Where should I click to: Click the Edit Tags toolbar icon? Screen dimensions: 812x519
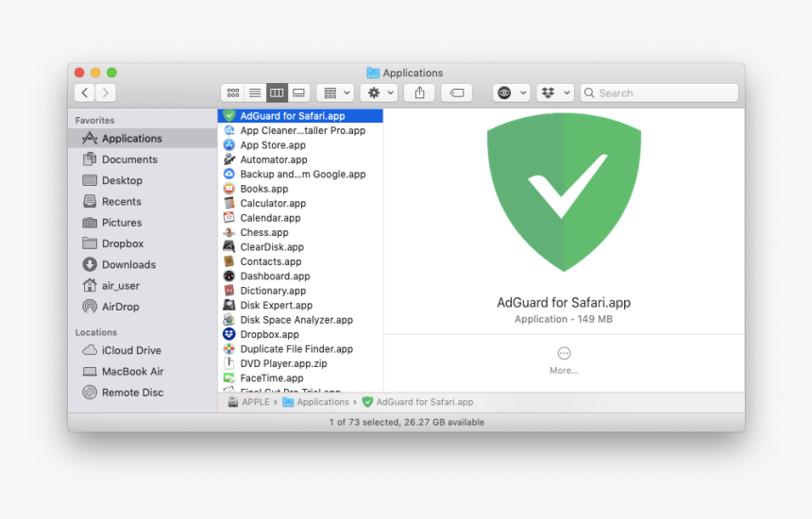[456, 92]
